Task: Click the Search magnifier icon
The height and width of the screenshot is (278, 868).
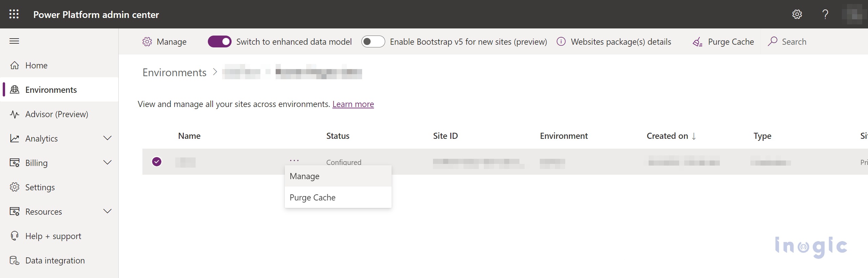Action: coord(772,41)
